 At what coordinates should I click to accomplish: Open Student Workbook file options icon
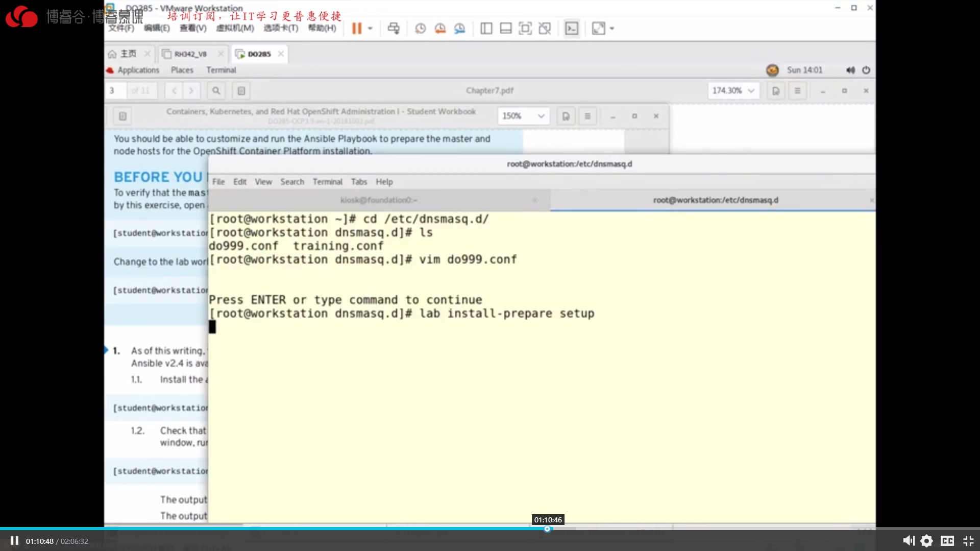pos(566,116)
